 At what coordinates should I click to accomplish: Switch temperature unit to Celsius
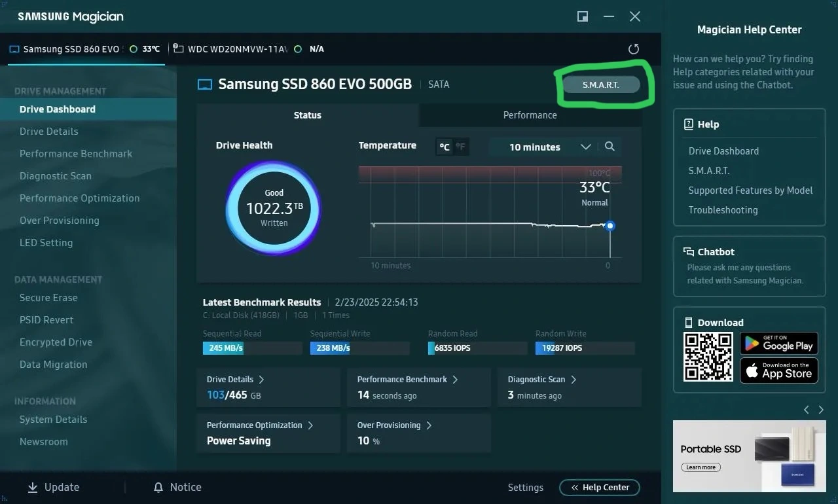[445, 147]
